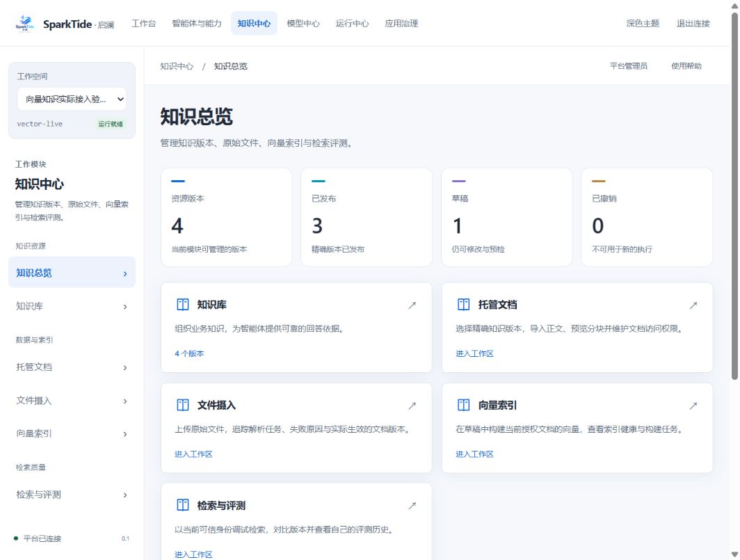Open 检索与评测 card via arrow icon
This screenshot has width=740, height=560.
pyautogui.click(x=412, y=506)
